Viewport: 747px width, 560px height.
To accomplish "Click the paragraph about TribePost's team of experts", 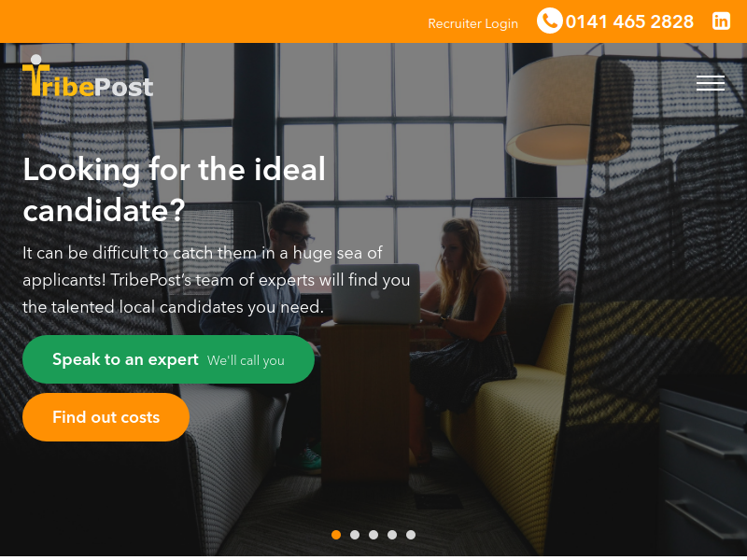I will coord(217,280).
